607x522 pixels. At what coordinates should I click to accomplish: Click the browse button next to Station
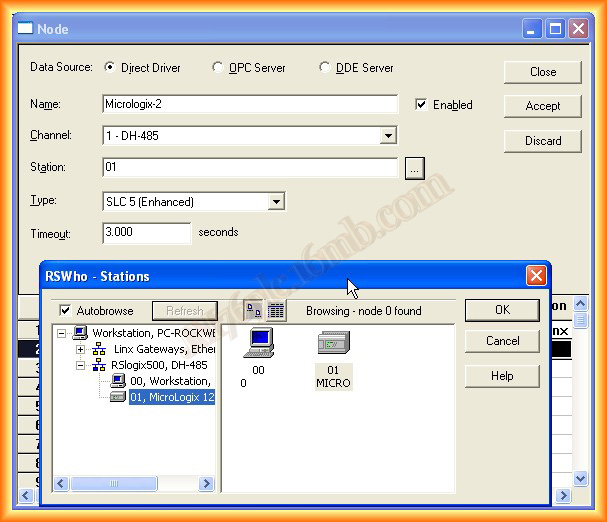pyautogui.click(x=415, y=168)
